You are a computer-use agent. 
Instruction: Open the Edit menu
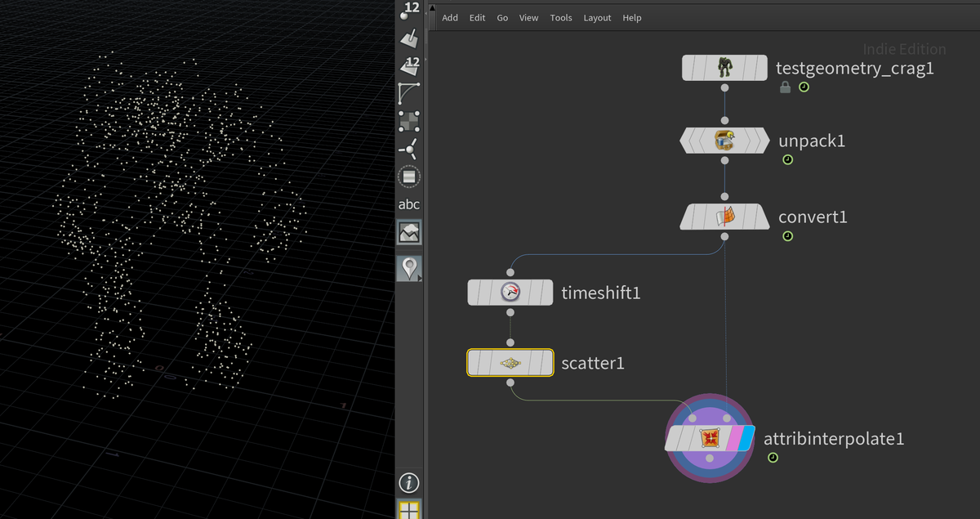click(x=477, y=18)
